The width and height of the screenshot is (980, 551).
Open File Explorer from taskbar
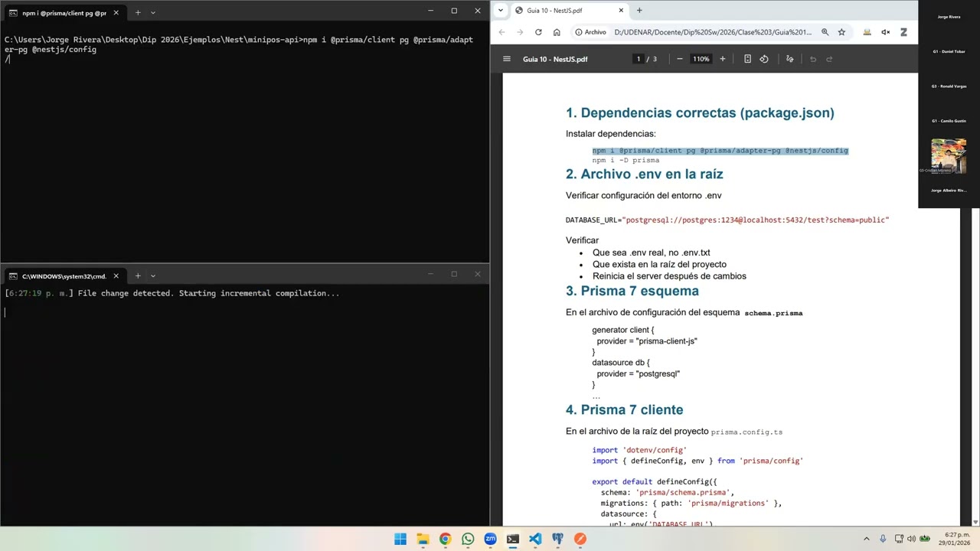423,539
